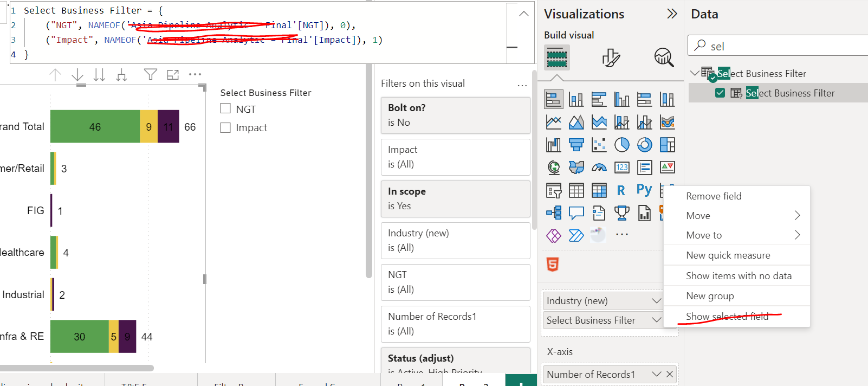Viewport: 868px width, 386px height.
Task: Select the pie chart visual
Action: click(622, 145)
